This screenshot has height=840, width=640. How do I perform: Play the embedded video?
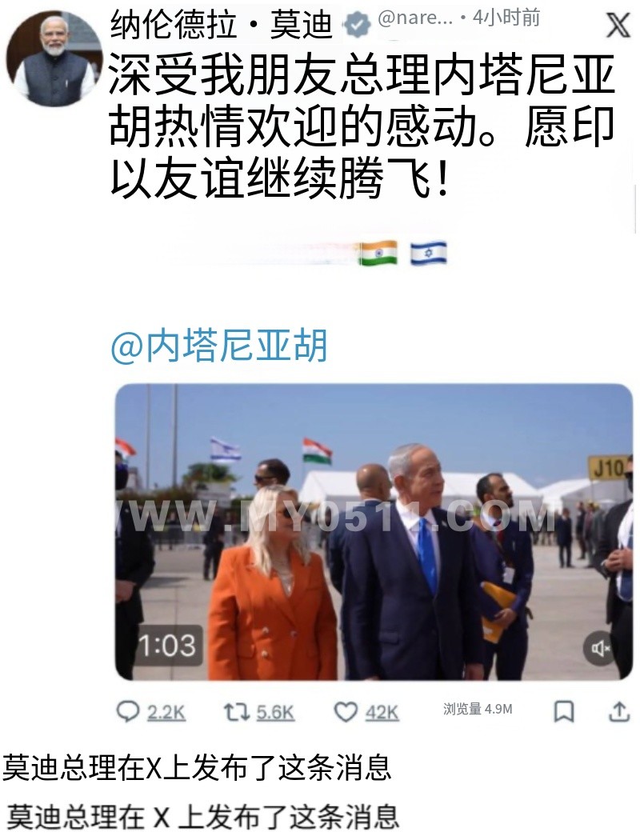[x=374, y=532]
